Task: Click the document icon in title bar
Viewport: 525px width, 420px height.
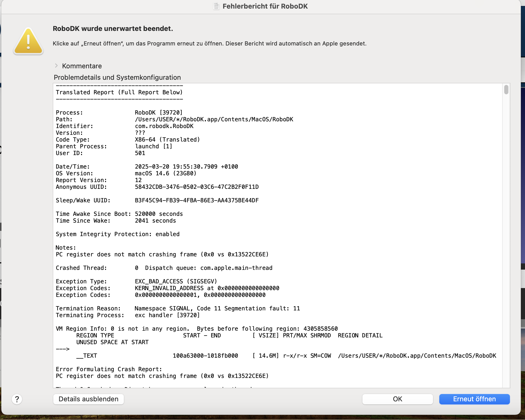Action: 216,6
